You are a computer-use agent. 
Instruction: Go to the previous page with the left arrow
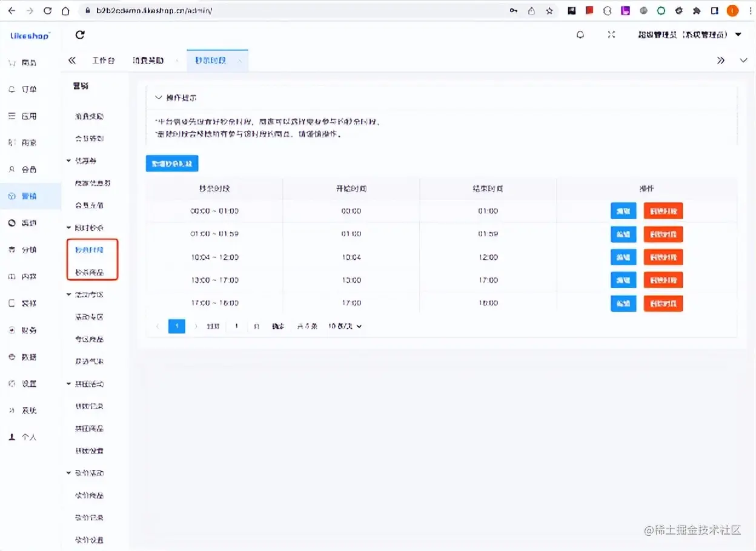coord(157,326)
